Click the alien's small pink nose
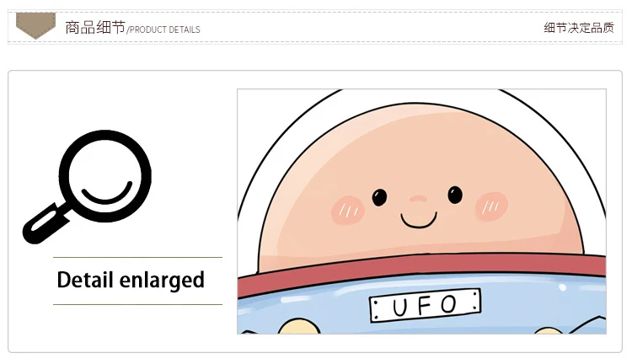The height and width of the screenshot is (364, 632). pyautogui.click(x=418, y=199)
